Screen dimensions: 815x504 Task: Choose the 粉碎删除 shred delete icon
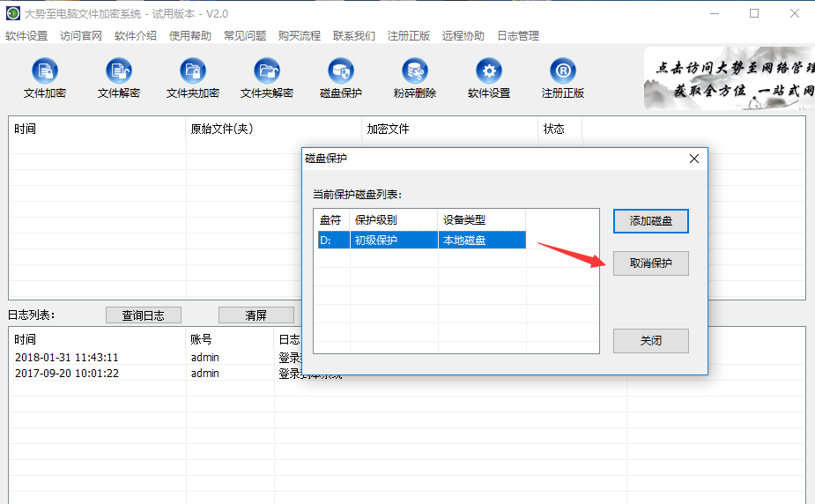415,71
